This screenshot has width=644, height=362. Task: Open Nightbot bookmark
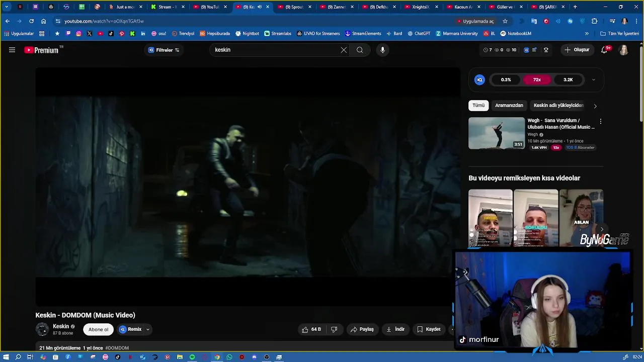pos(247,34)
